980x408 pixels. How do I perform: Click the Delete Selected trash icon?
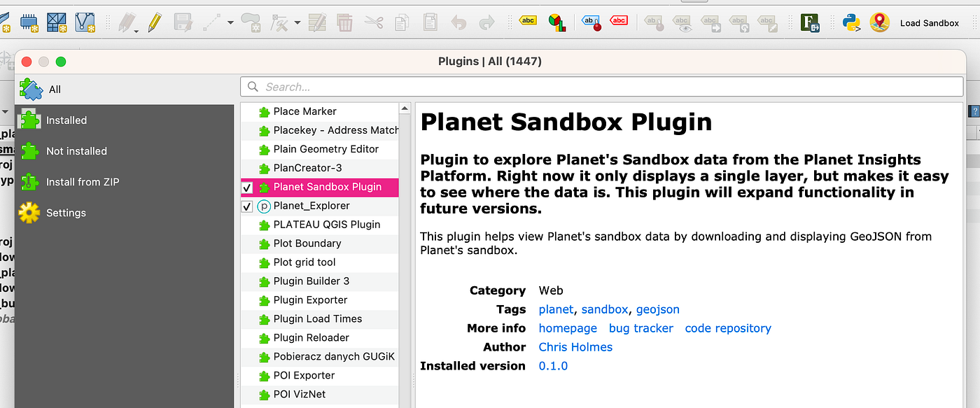344,22
